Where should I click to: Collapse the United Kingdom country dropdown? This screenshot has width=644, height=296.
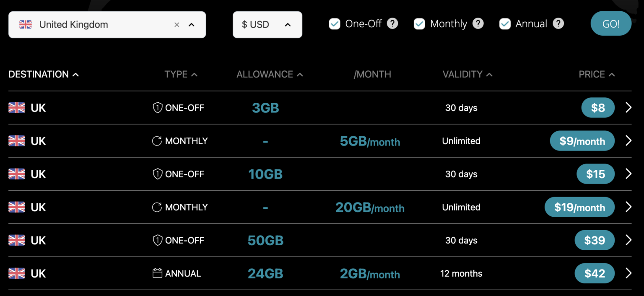[x=192, y=25]
